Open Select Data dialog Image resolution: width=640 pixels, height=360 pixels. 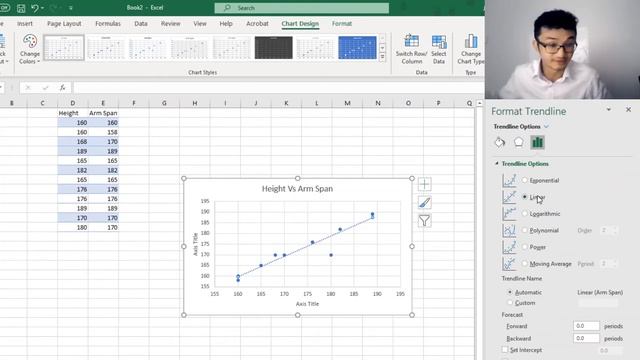439,49
